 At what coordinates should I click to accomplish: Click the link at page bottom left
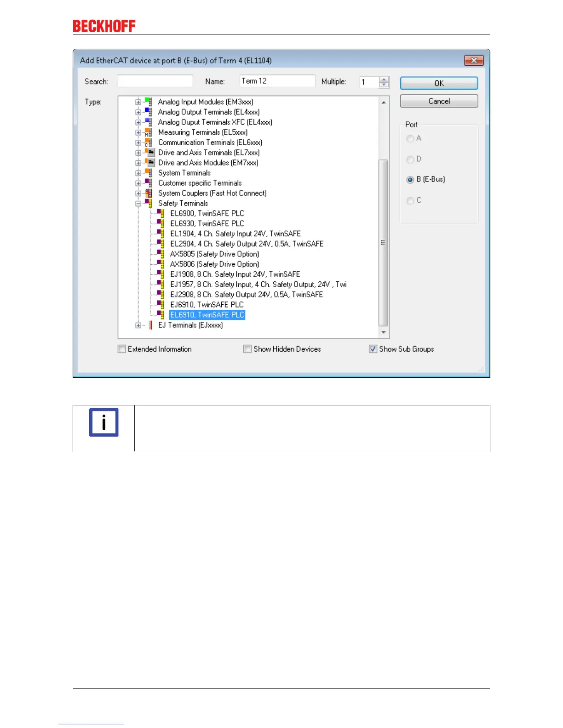click(x=91, y=723)
